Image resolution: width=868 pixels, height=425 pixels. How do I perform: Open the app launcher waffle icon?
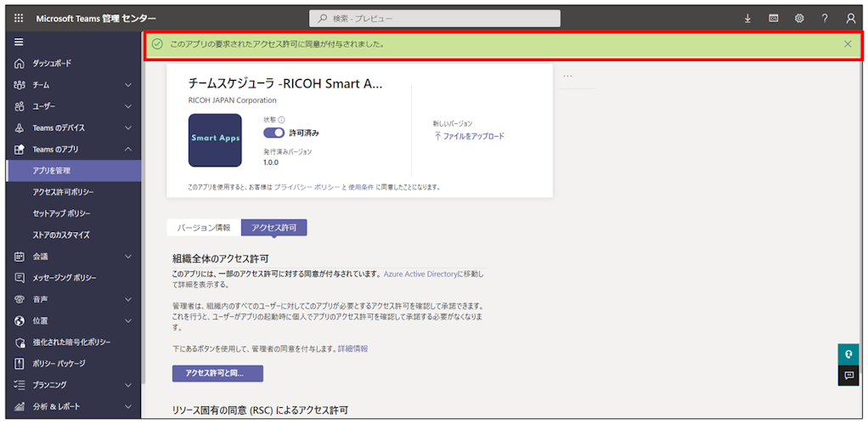pyautogui.click(x=19, y=19)
